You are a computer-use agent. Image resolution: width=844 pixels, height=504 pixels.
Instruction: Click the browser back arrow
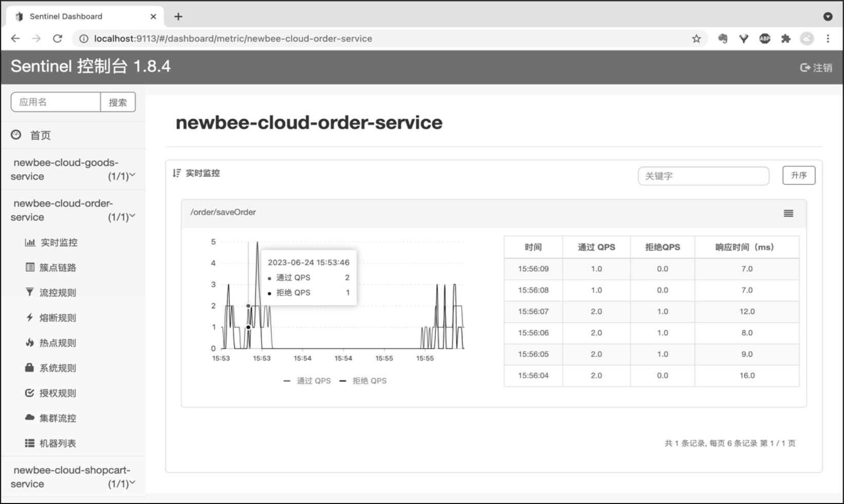(15, 39)
